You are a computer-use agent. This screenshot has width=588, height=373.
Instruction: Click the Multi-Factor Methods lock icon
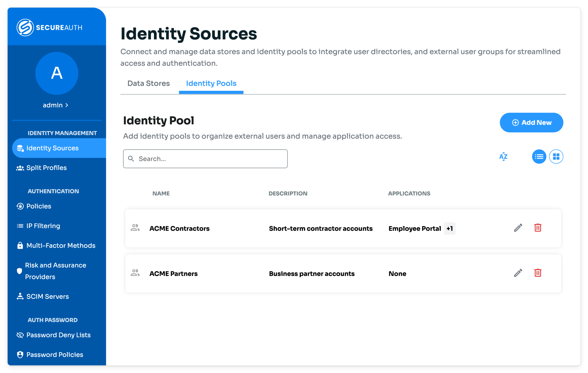pyautogui.click(x=20, y=245)
